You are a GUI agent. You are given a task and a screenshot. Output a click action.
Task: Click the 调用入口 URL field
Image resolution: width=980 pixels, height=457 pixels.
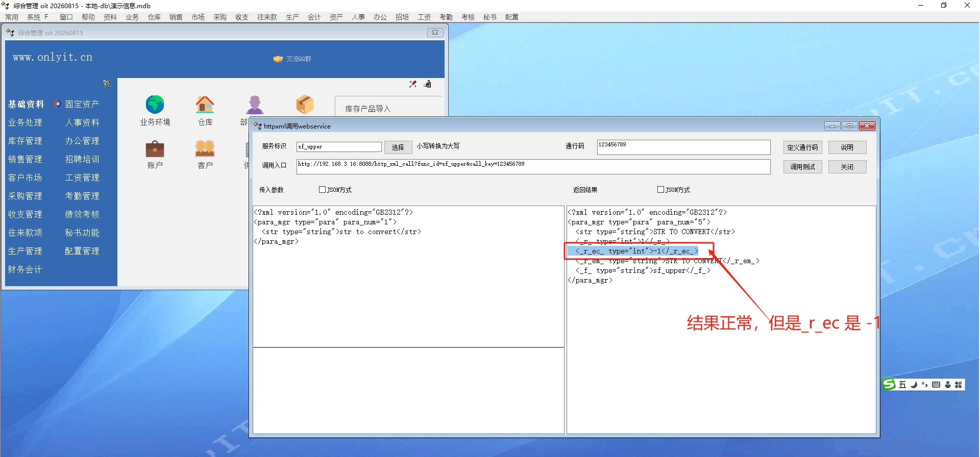click(533, 167)
